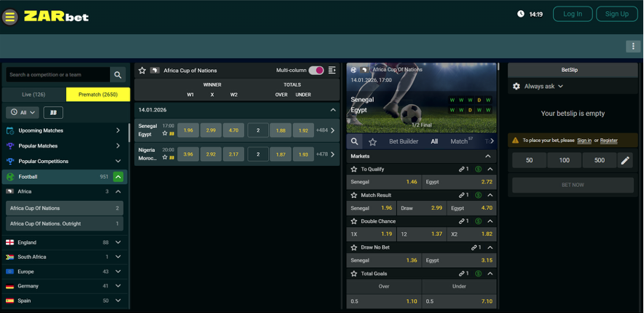The height and width of the screenshot is (313, 644).
Task: Click the Sign in link in betslip
Action: [x=584, y=140]
